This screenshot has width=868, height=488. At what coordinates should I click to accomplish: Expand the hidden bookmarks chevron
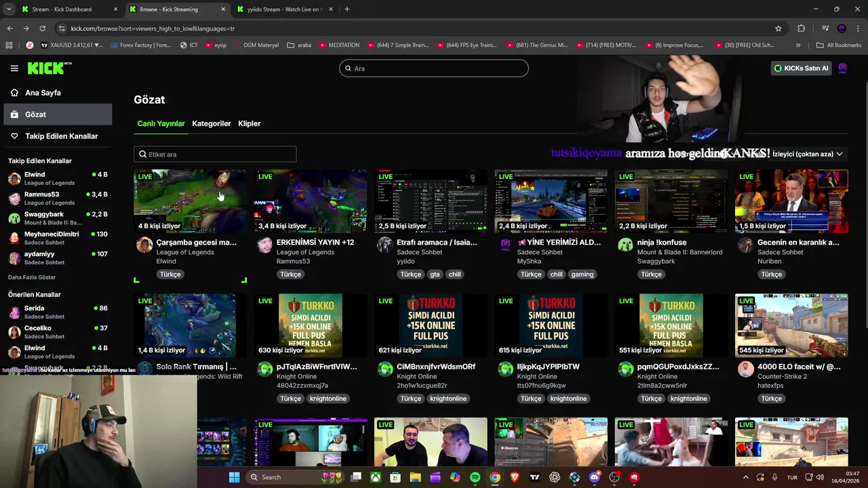[x=798, y=45]
